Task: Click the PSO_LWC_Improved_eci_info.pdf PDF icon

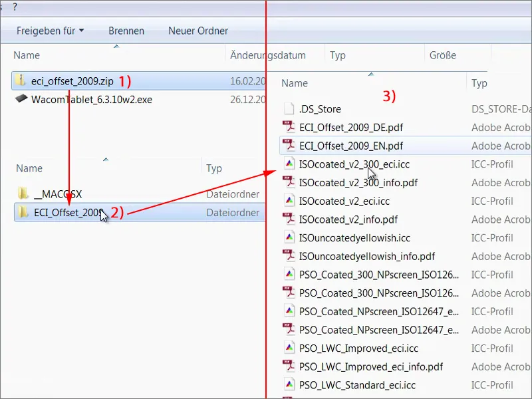Action: click(x=289, y=366)
